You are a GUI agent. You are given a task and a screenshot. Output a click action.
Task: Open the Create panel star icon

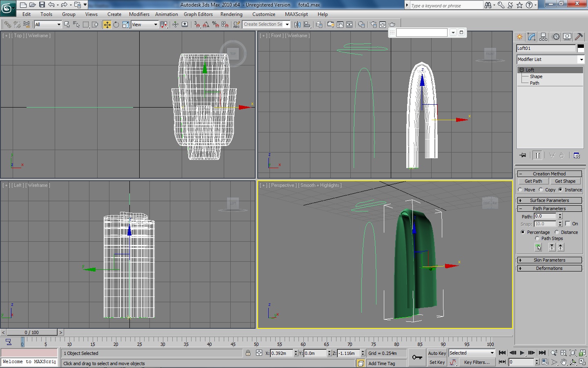pyautogui.click(x=519, y=37)
